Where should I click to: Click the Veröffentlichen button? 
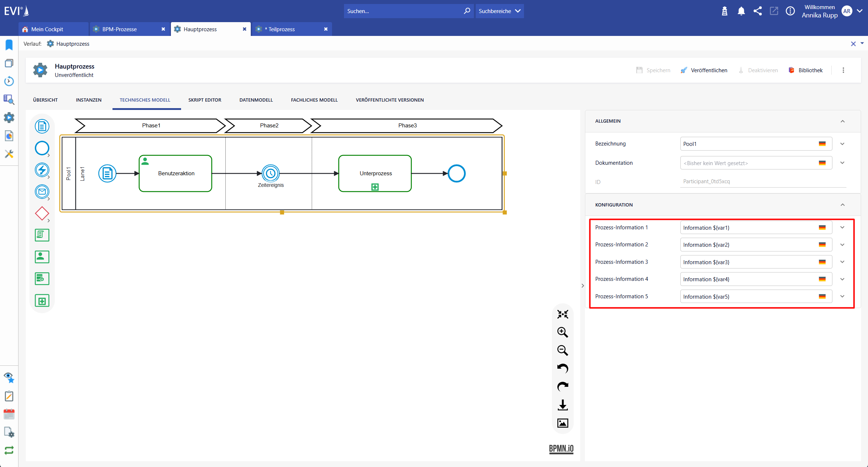point(704,70)
